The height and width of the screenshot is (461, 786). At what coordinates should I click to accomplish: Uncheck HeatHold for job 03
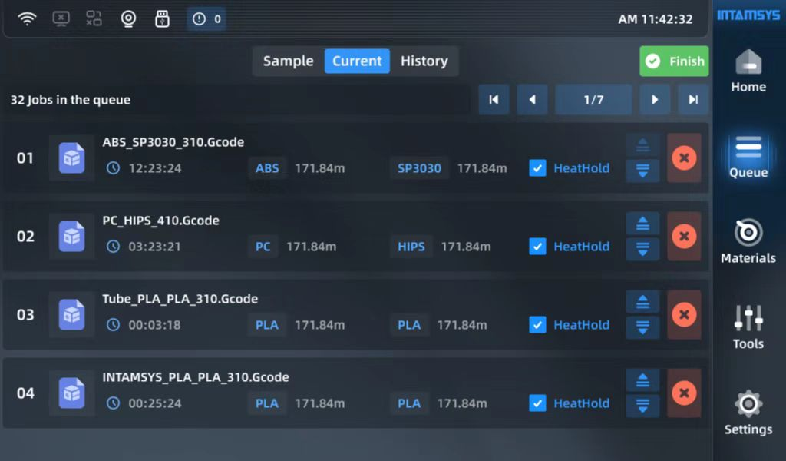pos(537,325)
